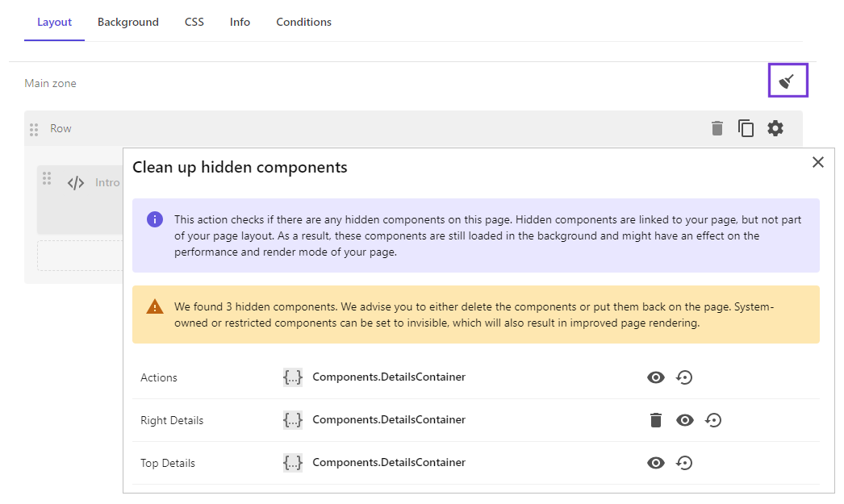This screenshot has height=504, width=844.
Task: Click the Row drag handle dots
Action: pyautogui.click(x=33, y=127)
